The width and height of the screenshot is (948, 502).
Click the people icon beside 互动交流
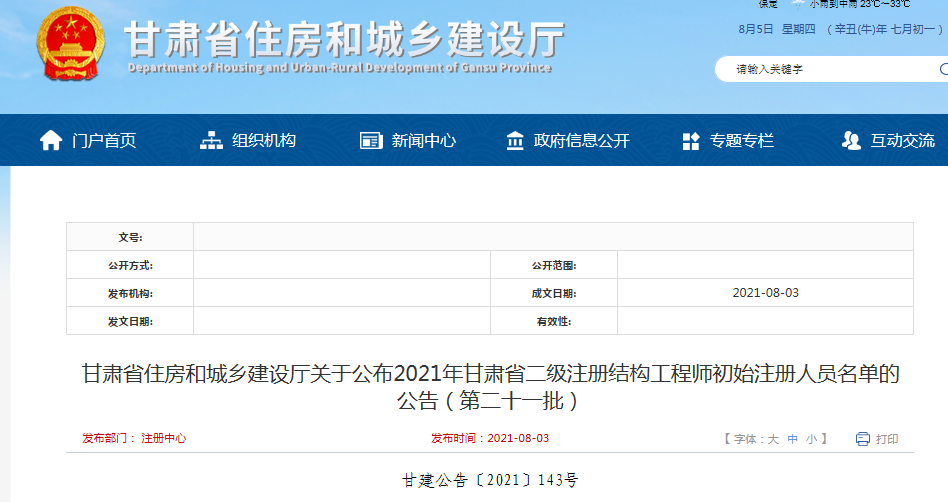click(851, 141)
